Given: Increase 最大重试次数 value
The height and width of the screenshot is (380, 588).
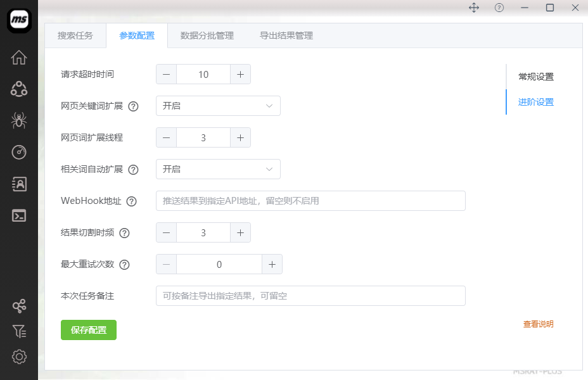Looking at the screenshot, I should pos(272,264).
